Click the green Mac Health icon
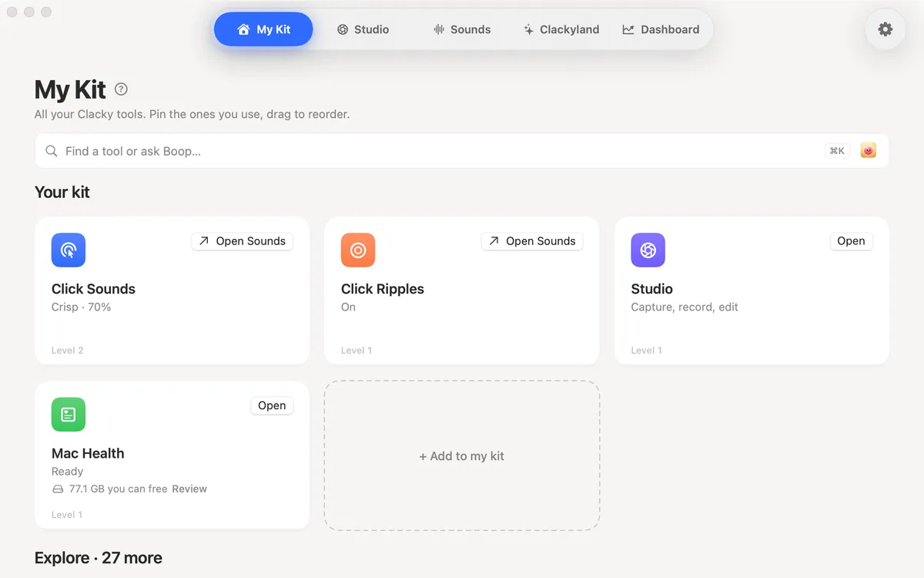This screenshot has width=924, height=578. click(69, 415)
